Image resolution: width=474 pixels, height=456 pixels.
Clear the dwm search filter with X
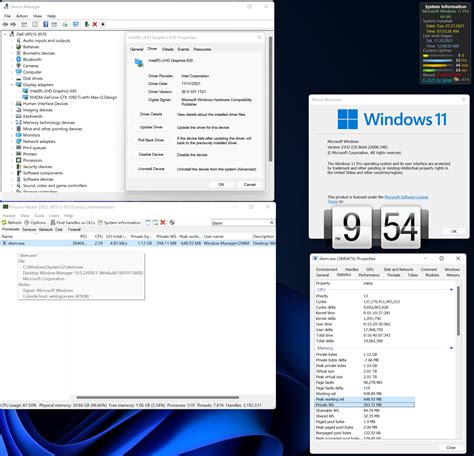click(x=271, y=222)
